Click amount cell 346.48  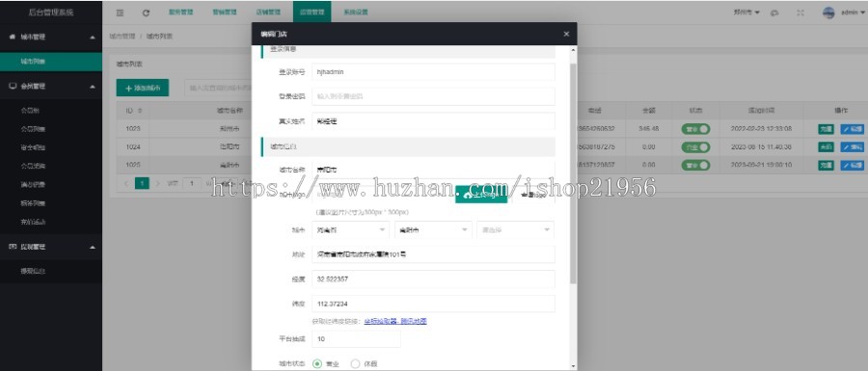(648, 129)
